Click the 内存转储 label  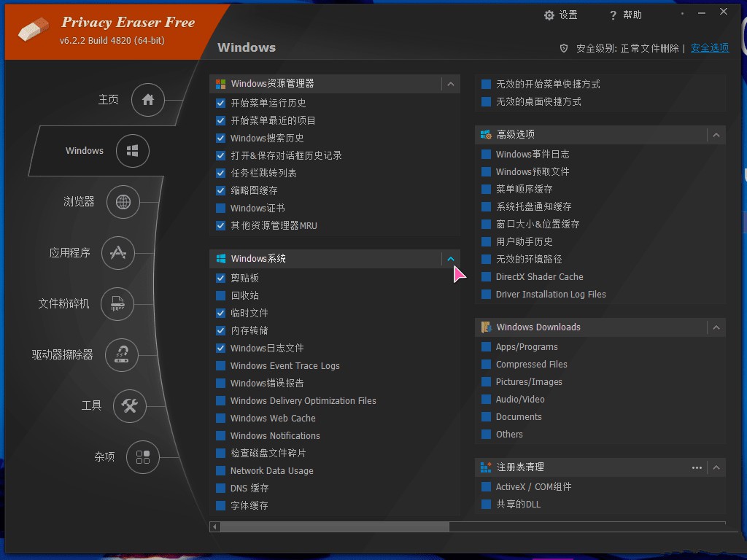coord(249,330)
